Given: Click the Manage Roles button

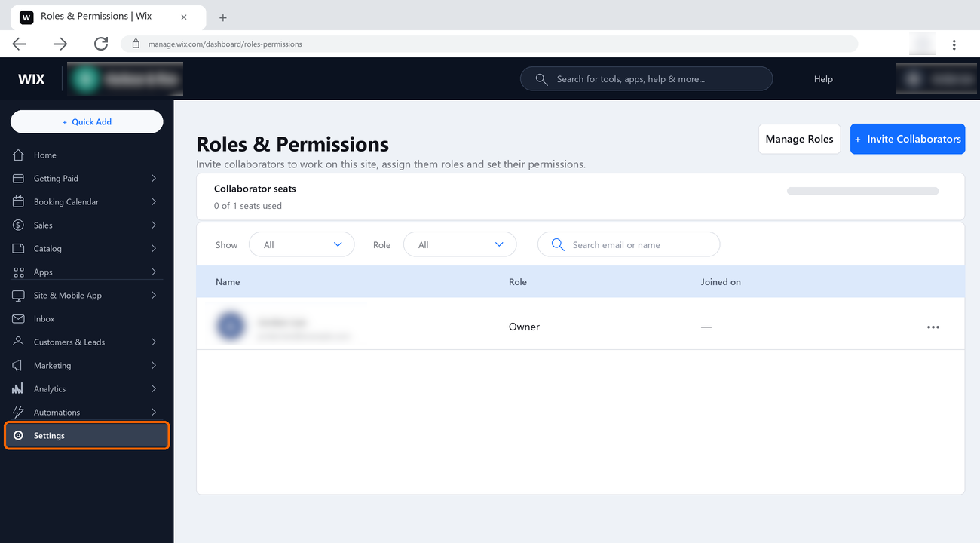Looking at the screenshot, I should (x=799, y=139).
